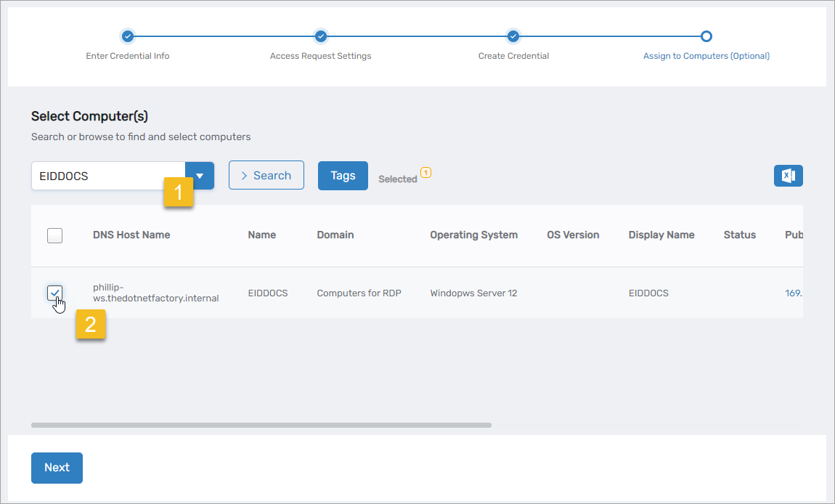Click the Access Request Settings step circle
835x504 pixels.
point(321,36)
